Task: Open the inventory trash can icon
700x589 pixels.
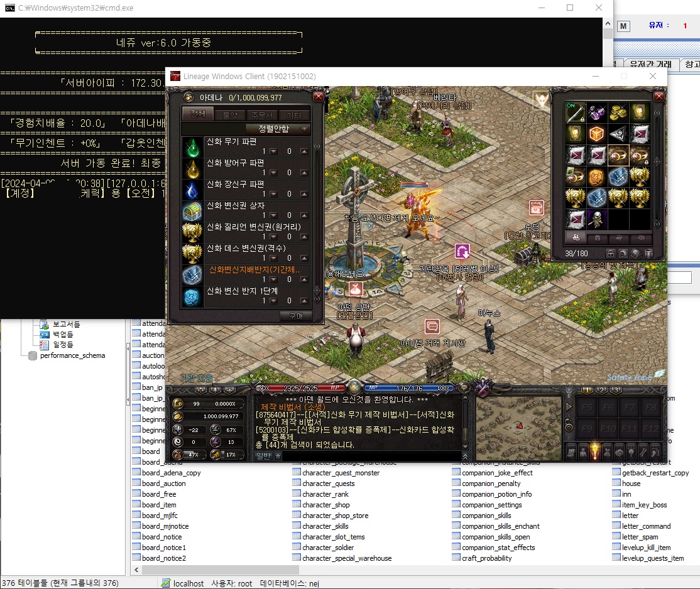Action: click(x=649, y=254)
